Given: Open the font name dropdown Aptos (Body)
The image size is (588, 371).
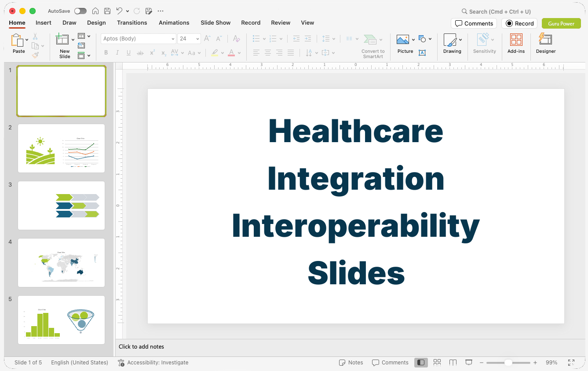Looking at the screenshot, I should click(x=139, y=39).
